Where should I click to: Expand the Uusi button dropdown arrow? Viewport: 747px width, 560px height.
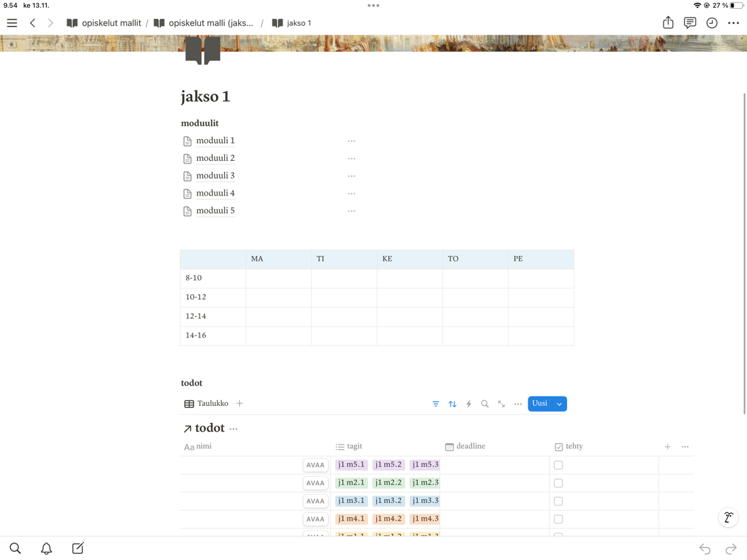click(x=560, y=404)
